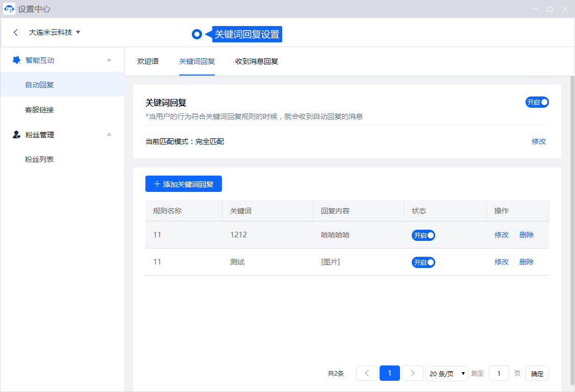This screenshot has width=575, height=392.
Task: Click the back arrow icon
Action: (16, 32)
